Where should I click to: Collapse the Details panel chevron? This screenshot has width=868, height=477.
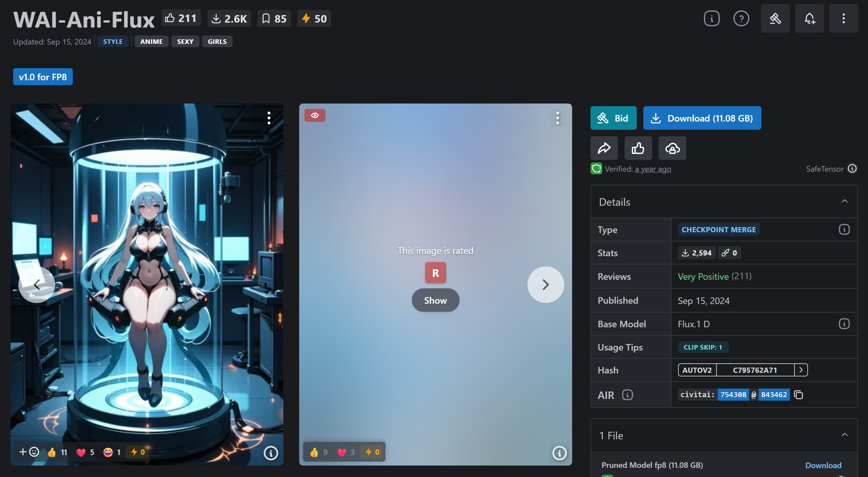pos(844,201)
